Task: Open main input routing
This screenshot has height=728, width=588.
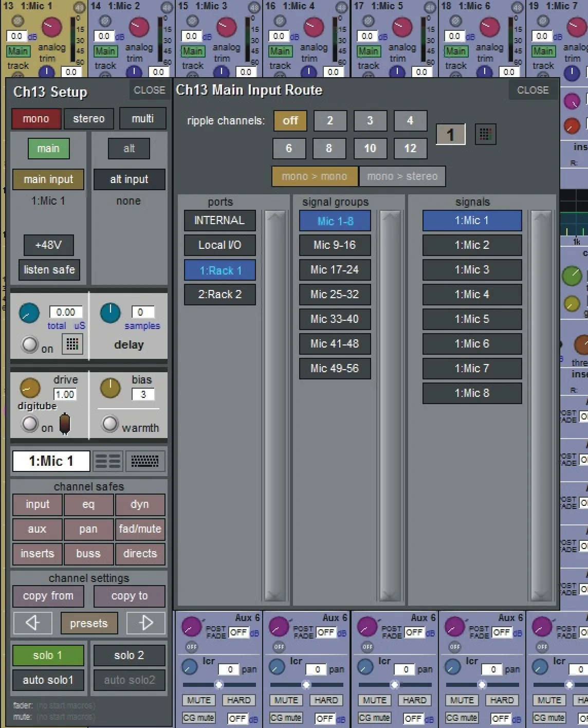Action: (48, 179)
